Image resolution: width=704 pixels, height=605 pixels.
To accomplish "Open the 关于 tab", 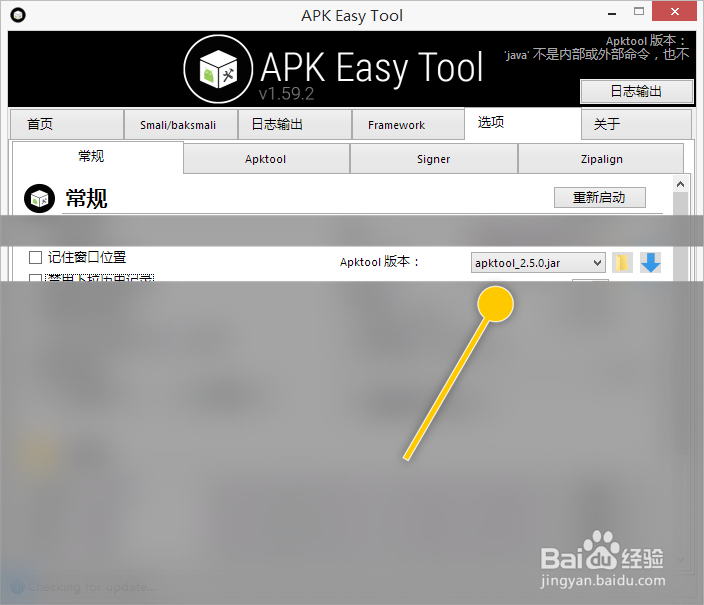I will pyautogui.click(x=636, y=124).
